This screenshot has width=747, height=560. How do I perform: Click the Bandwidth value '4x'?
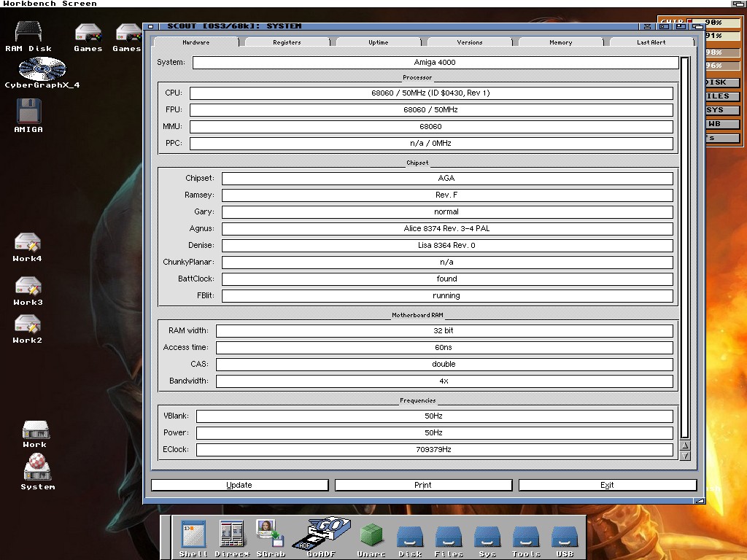point(444,381)
